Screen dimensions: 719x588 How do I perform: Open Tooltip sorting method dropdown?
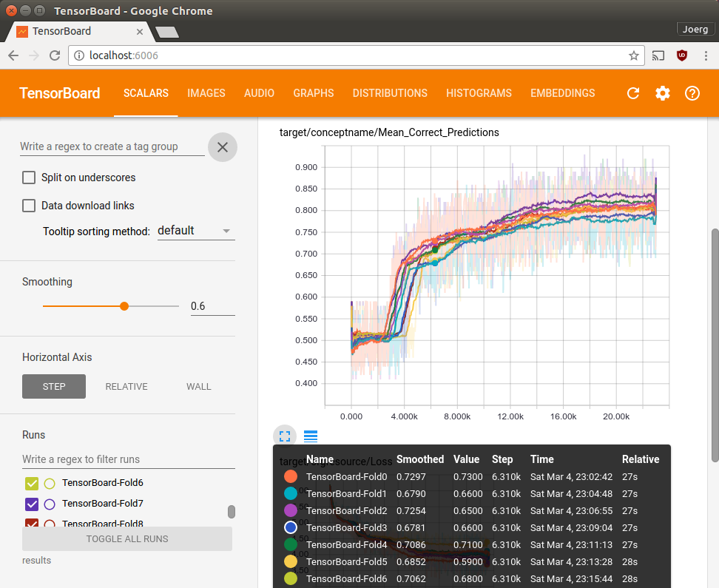click(x=196, y=231)
